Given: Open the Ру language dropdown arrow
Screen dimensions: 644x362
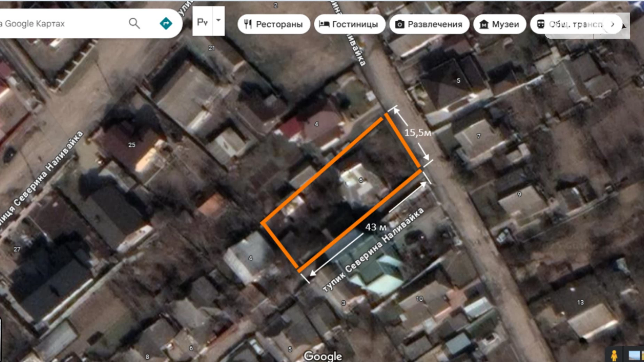Looking at the screenshot, I should click(218, 21).
